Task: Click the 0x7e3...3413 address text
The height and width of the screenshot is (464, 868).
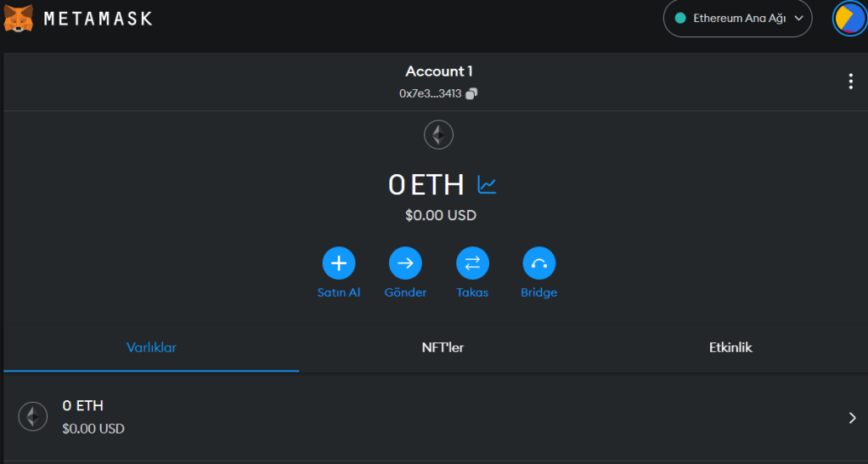Action: (430, 93)
